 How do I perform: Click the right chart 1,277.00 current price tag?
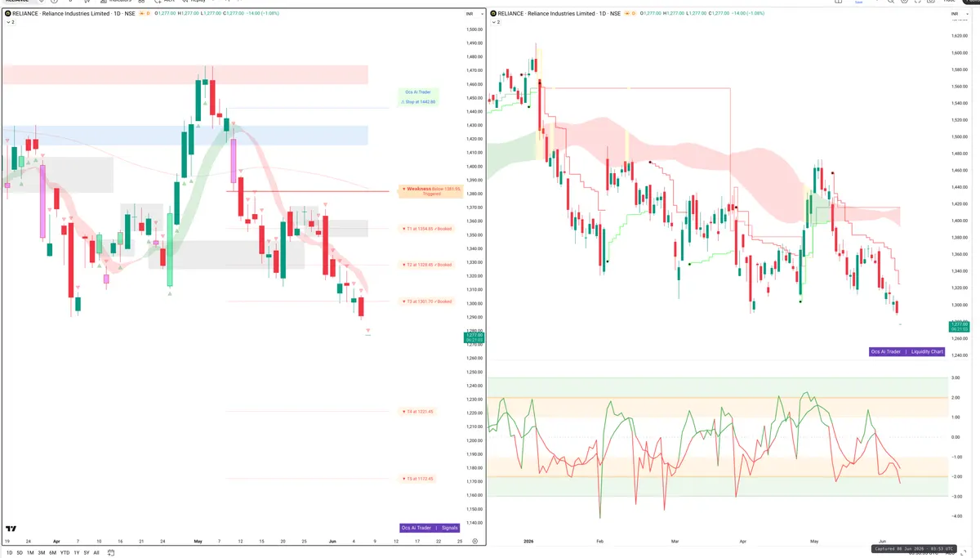[959, 327]
